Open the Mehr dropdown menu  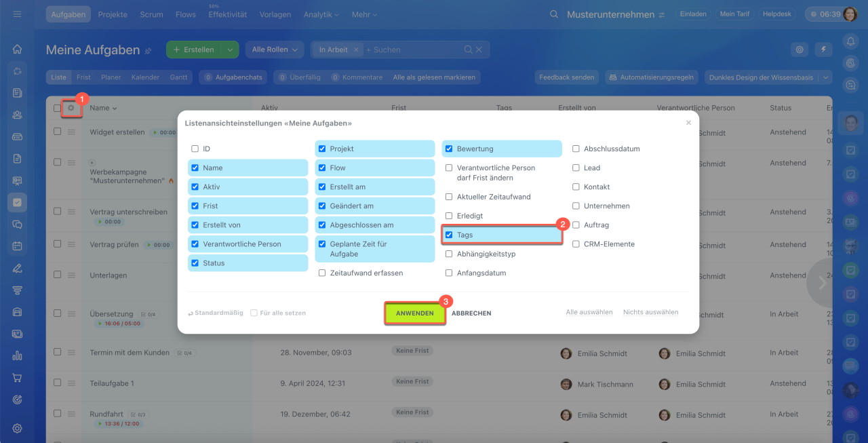365,14
